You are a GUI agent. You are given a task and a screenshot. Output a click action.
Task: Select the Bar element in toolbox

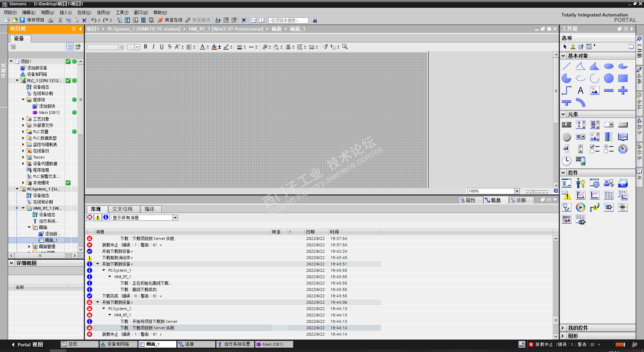tap(609, 137)
